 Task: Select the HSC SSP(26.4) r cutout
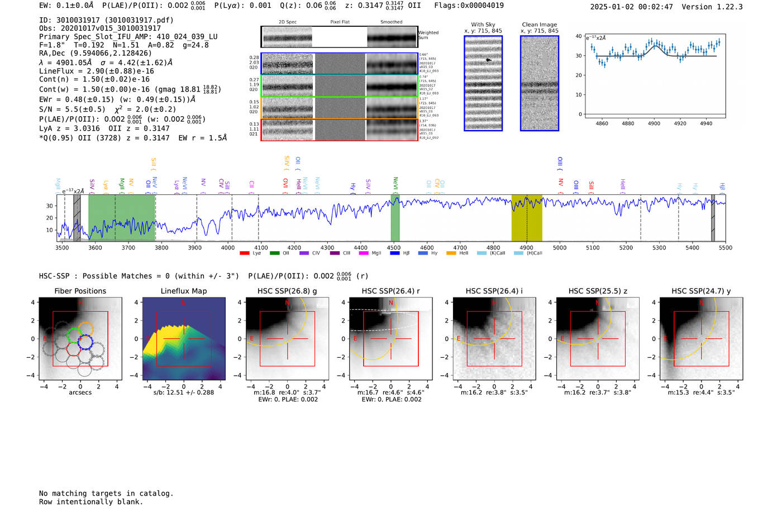[x=391, y=339]
